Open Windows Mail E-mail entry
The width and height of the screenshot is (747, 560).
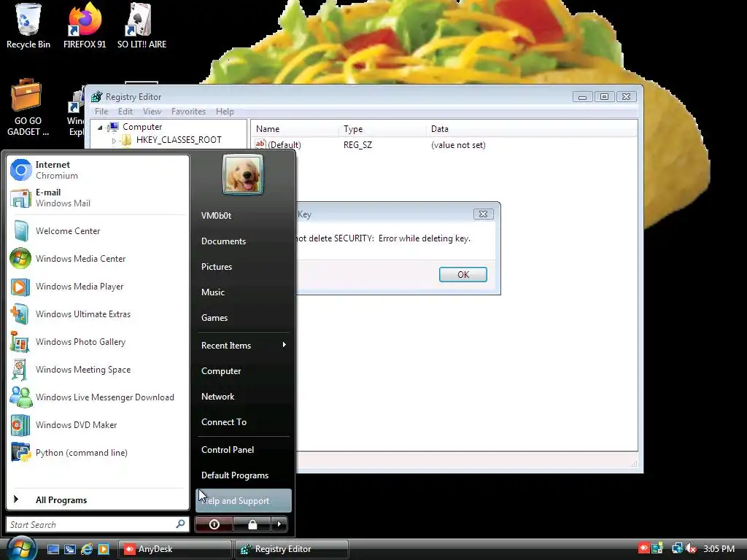point(98,198)
